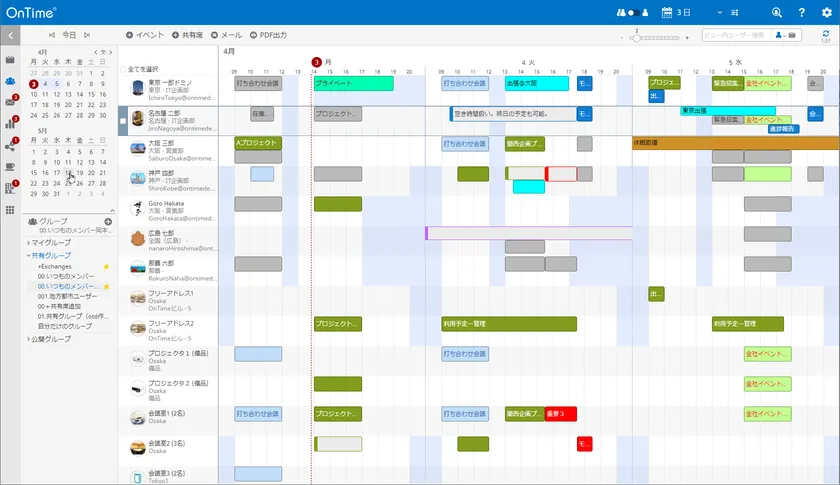Open the 3日 view range dropdown
840x485 pixels.
[x=692, y=12]
